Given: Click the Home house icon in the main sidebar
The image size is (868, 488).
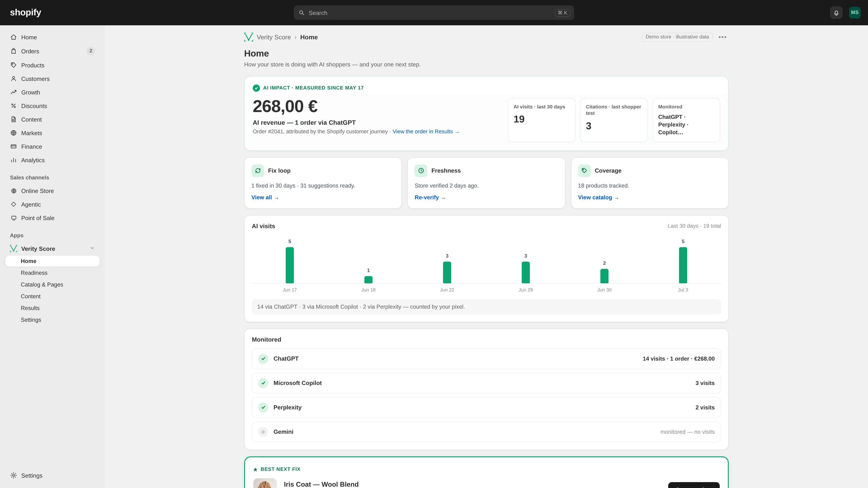Looking at the screenshot, I should point(14,37).
